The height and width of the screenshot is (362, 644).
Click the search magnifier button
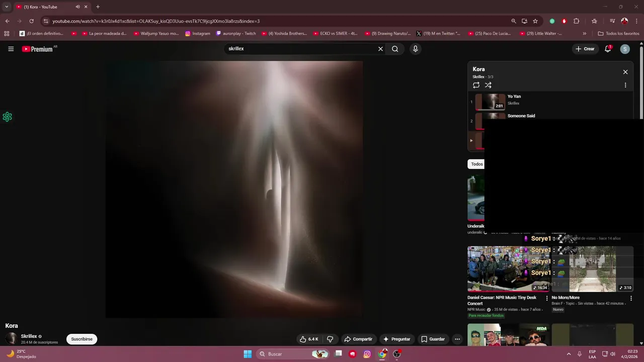coord(395,49)
